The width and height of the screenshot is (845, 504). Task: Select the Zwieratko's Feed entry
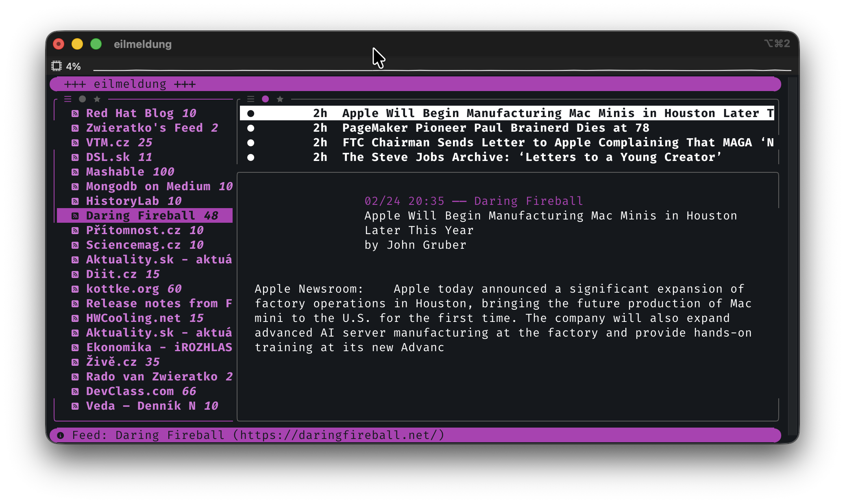145,128
